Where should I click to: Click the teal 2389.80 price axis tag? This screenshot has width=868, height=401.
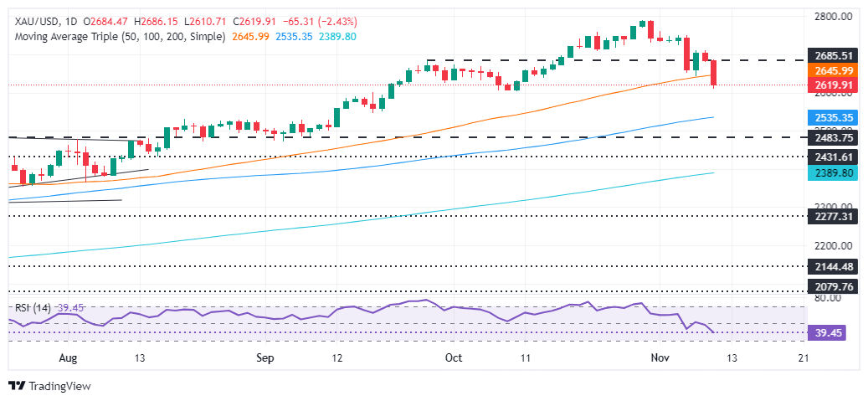pos(833,172)
